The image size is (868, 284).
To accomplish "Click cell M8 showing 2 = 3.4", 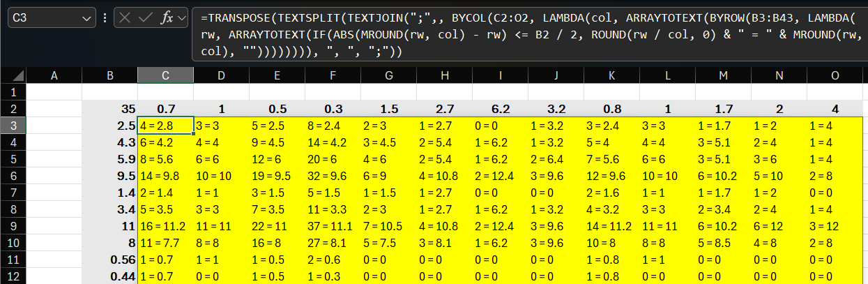I will tap(723, 209).
